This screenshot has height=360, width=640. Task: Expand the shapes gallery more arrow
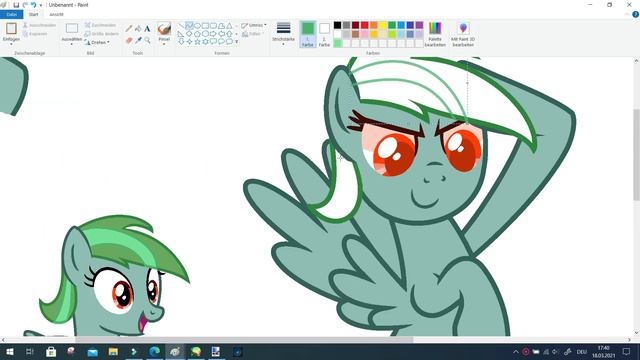tap(237, 42)
